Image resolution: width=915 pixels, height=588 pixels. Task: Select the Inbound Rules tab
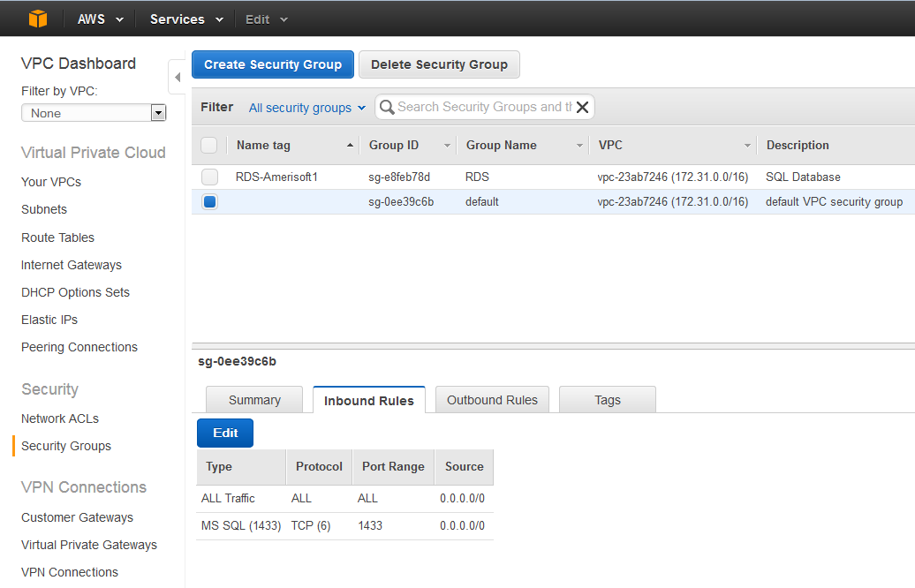coord(369,400)
